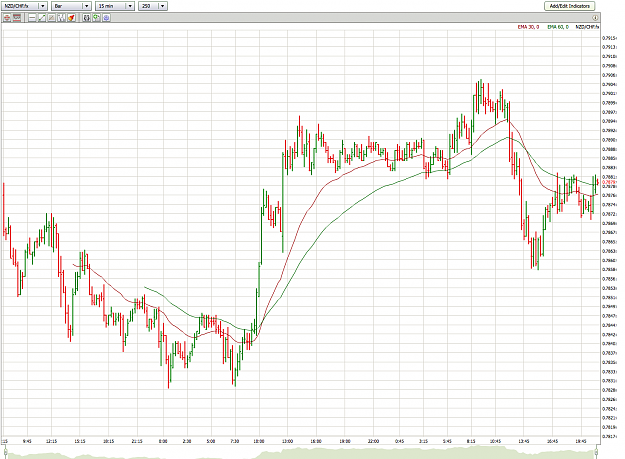Click the 12:15 time axis label

(51, 441)
